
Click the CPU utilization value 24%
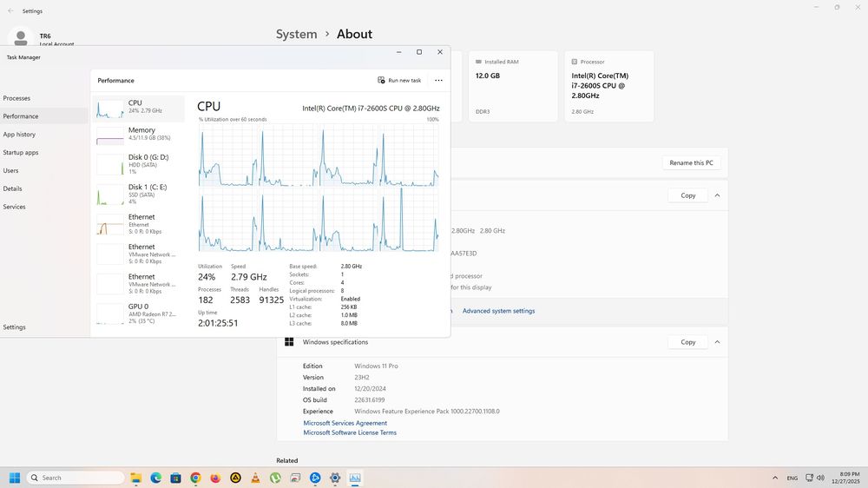207,277
